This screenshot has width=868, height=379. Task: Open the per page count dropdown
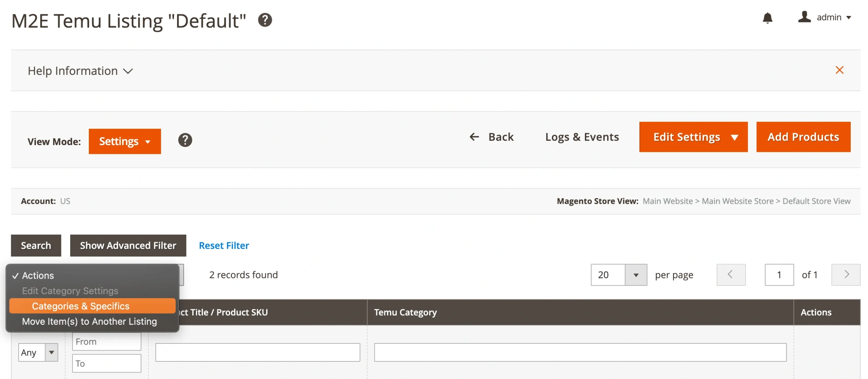pos(636,275)
